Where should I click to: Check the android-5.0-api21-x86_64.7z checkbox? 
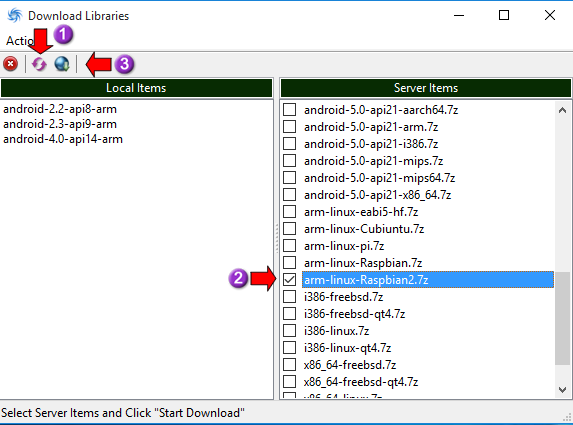(289, 195)
